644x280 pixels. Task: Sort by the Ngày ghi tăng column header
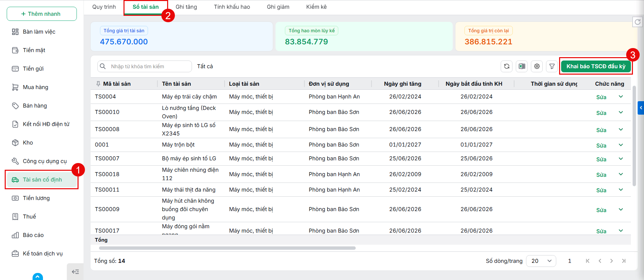click(x=403, y=84)
